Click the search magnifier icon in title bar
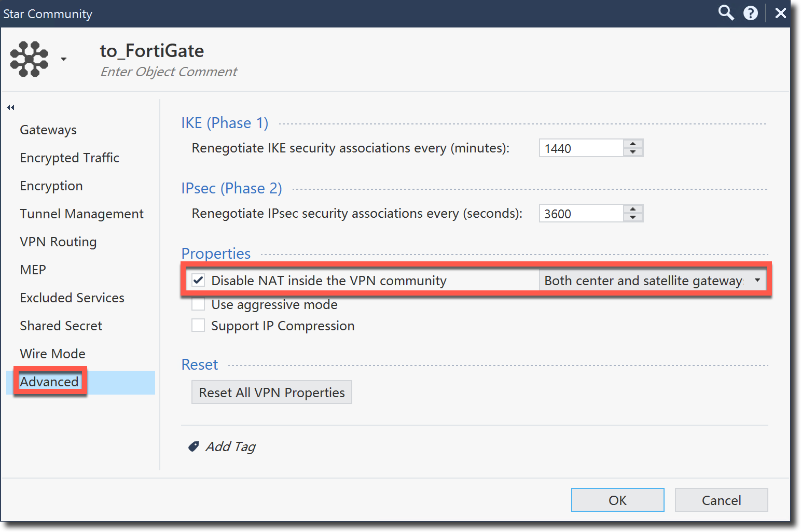The width and height of the screenshot is (801, 532). 726,13
